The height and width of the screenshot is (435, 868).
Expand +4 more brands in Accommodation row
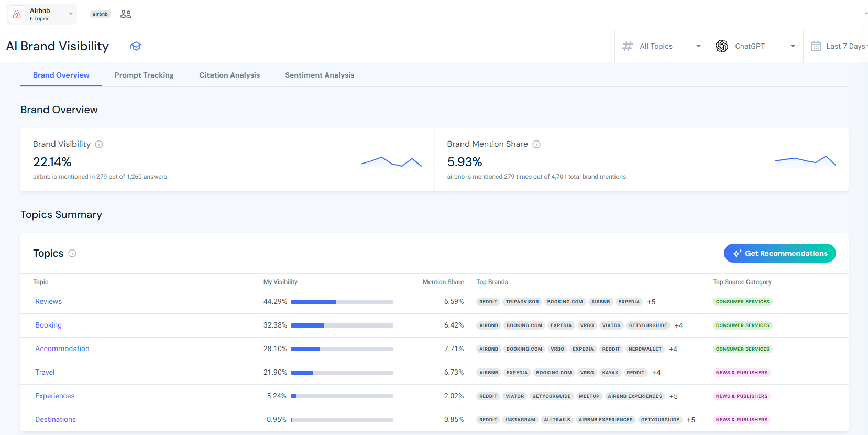tap(673, 349)
